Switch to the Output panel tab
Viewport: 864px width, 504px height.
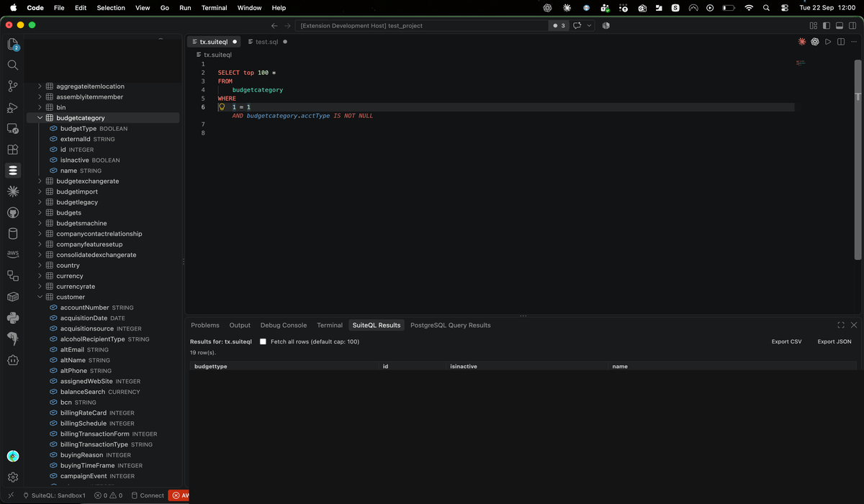240,325
